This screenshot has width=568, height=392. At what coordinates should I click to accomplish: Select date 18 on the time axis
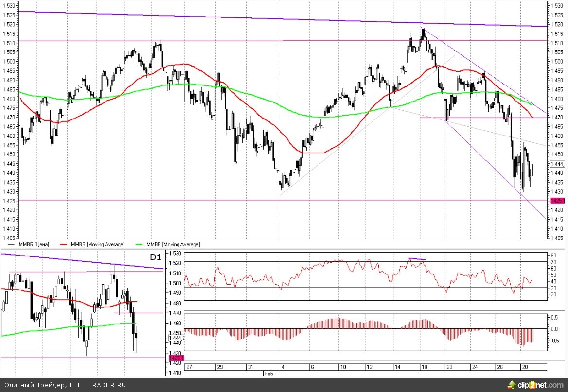(423, 367)
